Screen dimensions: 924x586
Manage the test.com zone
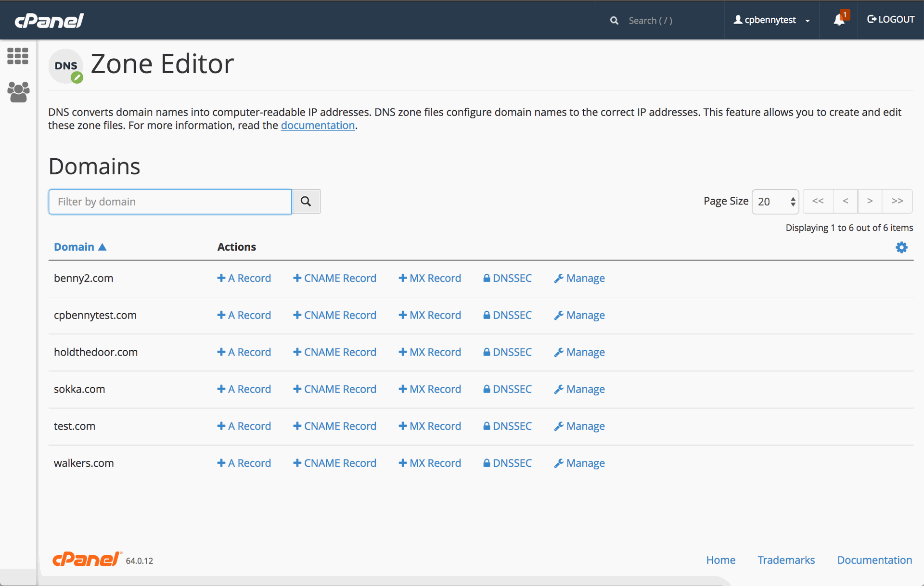tap(579, 426)
